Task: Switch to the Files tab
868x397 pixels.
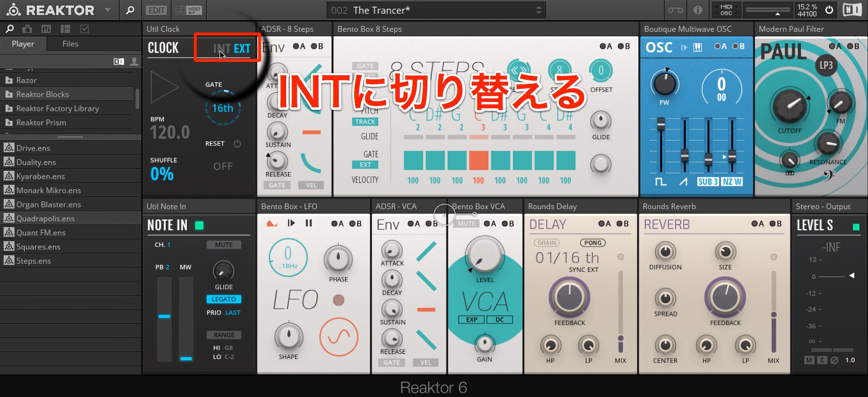Action: 70,44
